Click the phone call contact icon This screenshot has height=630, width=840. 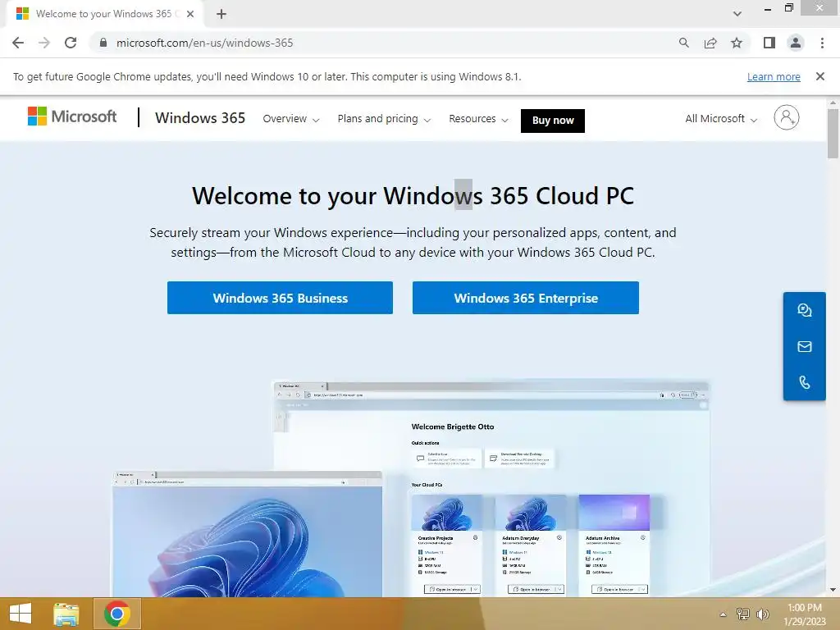[805, 382]
